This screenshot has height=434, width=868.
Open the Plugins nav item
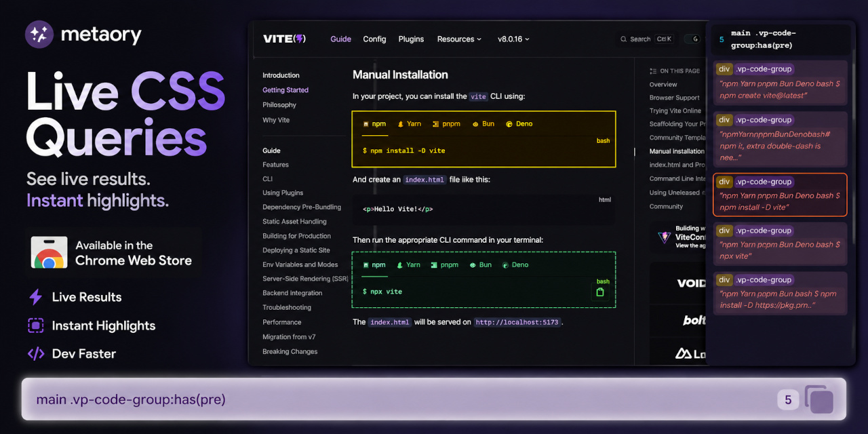coord(411,39)
